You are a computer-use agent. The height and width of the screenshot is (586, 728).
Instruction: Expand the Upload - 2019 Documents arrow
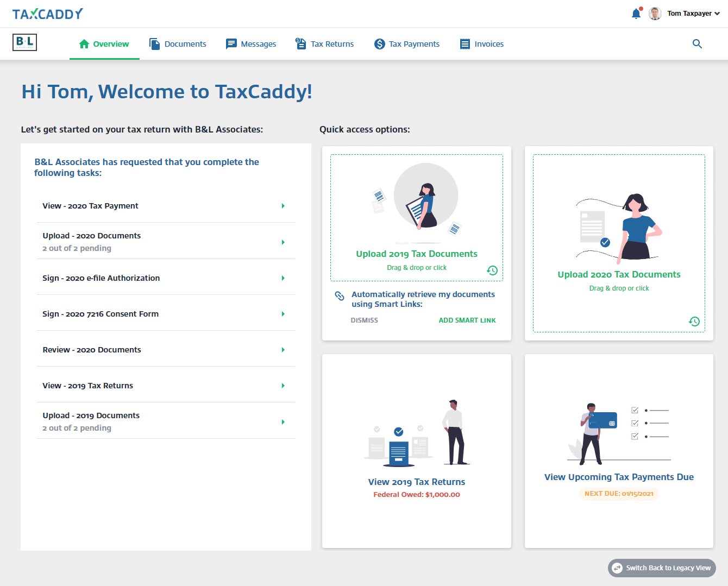point(283,422)
